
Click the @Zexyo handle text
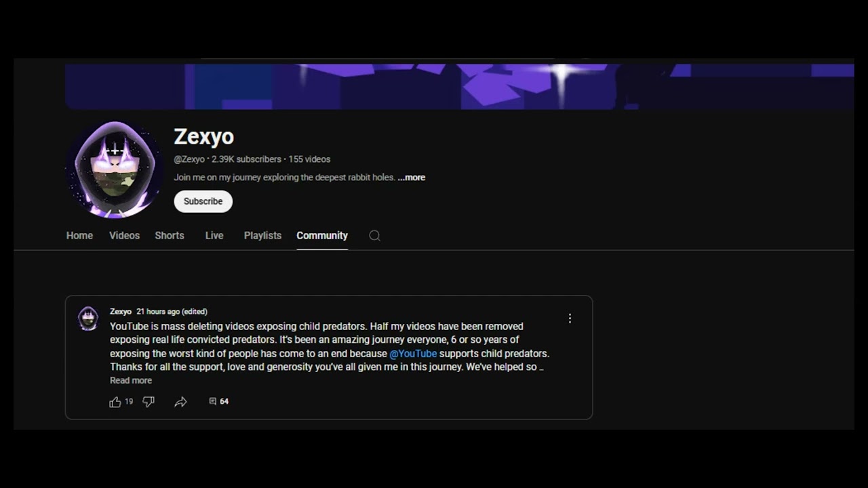coord(189,159)
